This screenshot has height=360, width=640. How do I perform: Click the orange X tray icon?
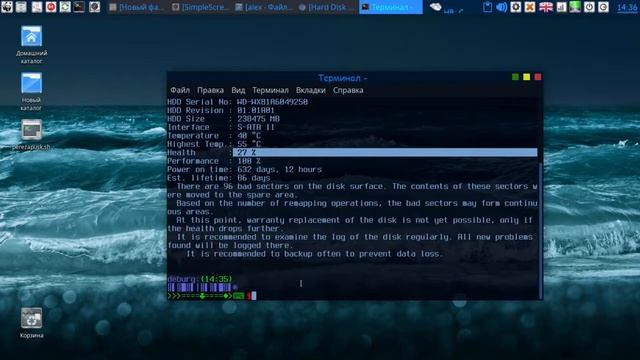point(530,7)
